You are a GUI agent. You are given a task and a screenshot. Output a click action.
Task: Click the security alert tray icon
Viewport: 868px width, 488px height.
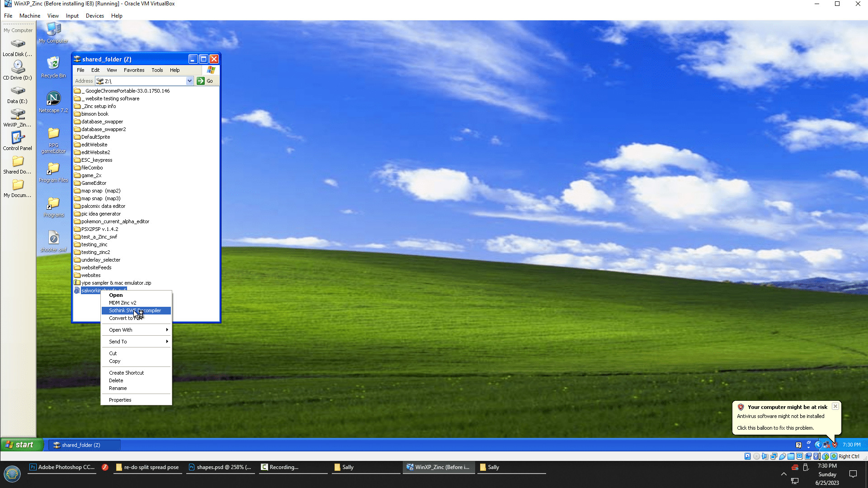(835, 445)
